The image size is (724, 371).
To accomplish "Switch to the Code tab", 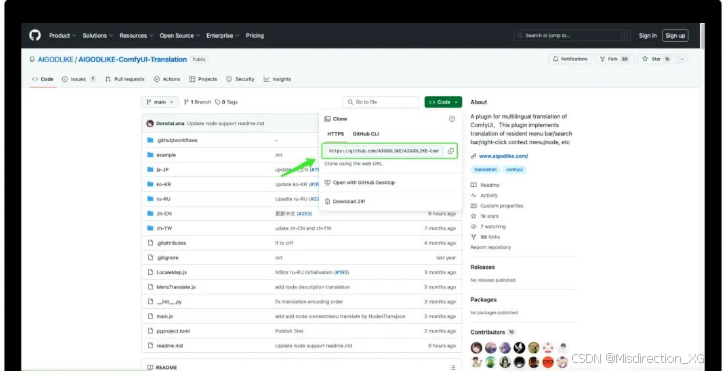I will click(42, 79).
